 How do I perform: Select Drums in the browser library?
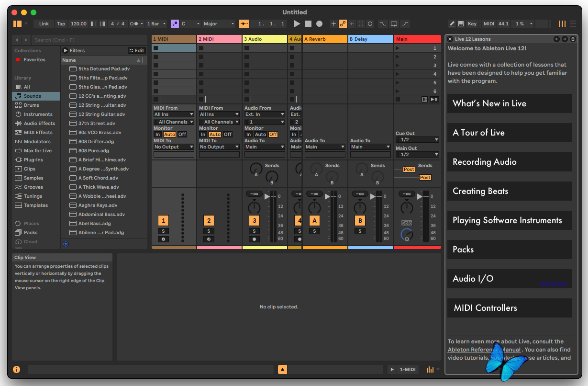coord(32,105)
